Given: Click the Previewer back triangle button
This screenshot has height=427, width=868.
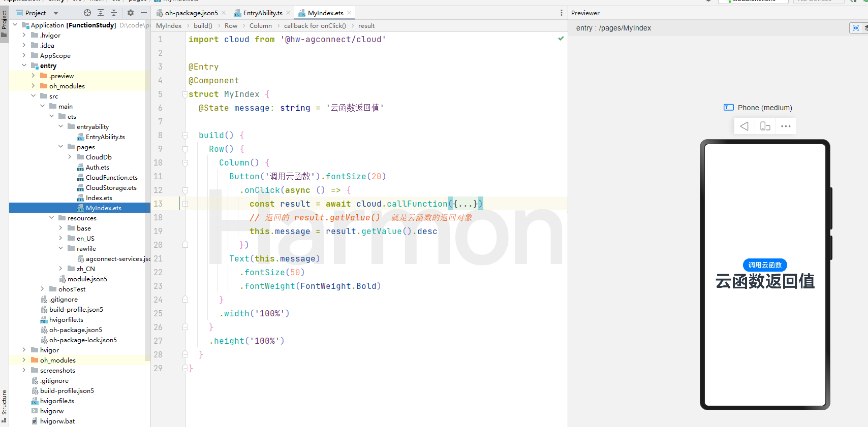Looking at the screenshot, I should (744, 126).
